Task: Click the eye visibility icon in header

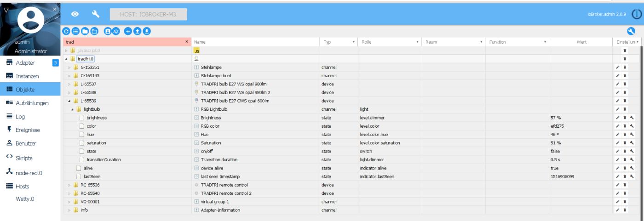Action: (75, 14)
